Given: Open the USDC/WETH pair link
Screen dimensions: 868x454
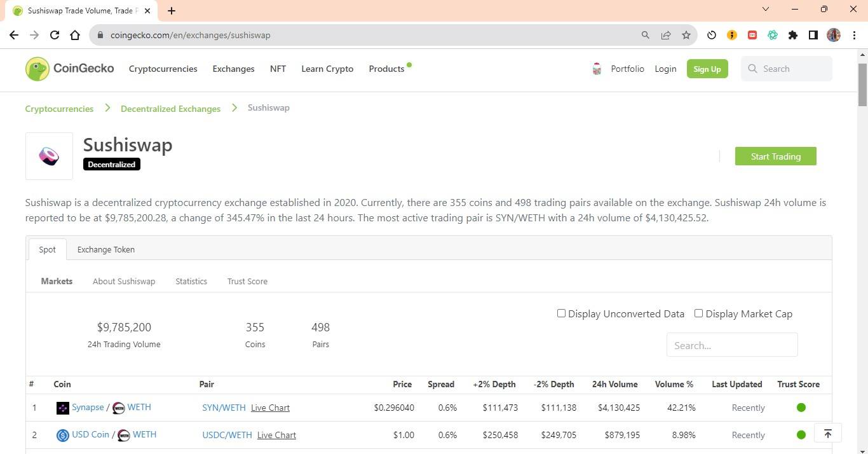Looking at the screenshot, I should pyautogui.click(x=227, y=435).
